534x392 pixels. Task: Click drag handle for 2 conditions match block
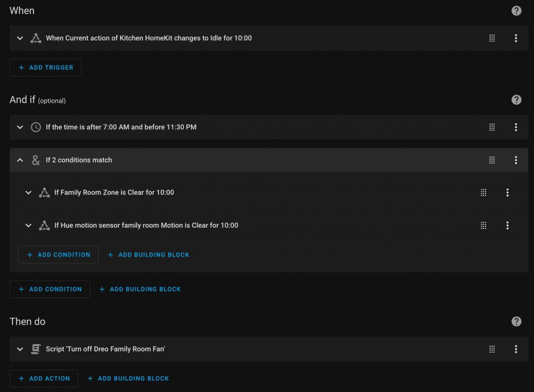pyautogui.click(x=492, y=160)
